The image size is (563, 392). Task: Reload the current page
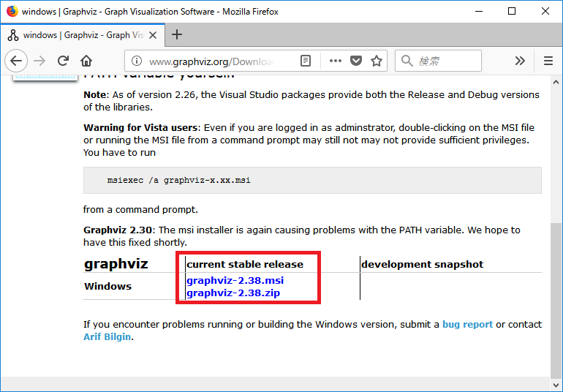pyautogui.click(x=63, y=61)
